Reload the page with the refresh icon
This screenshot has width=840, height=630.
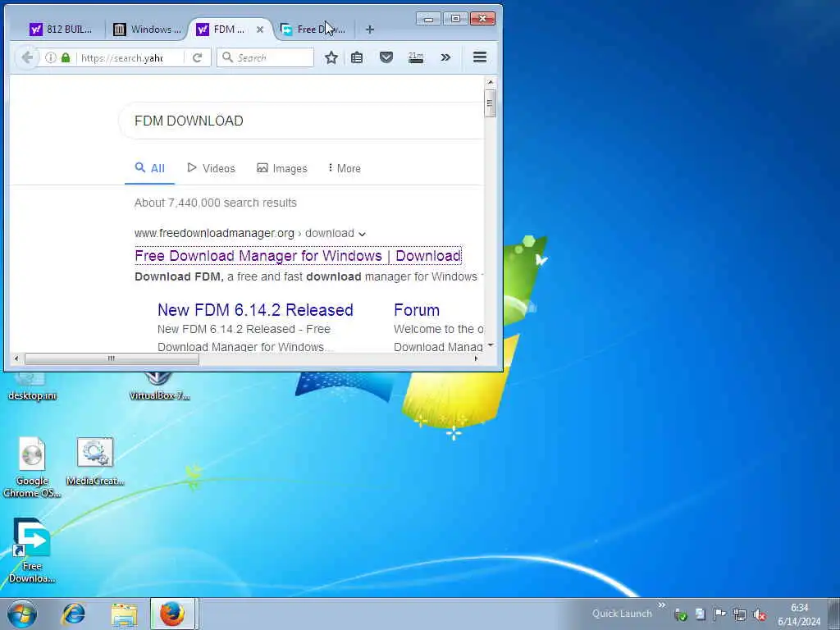197,57
